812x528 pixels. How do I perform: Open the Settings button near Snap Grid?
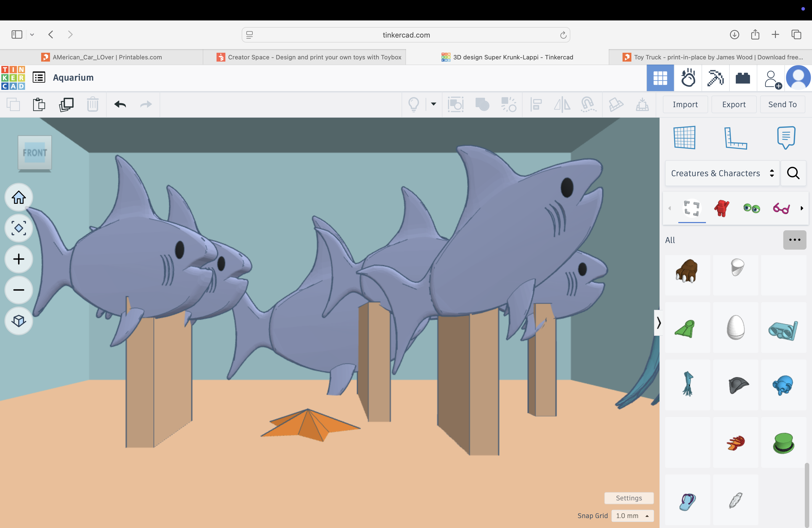pyautogui.click(x=629, y=498)
